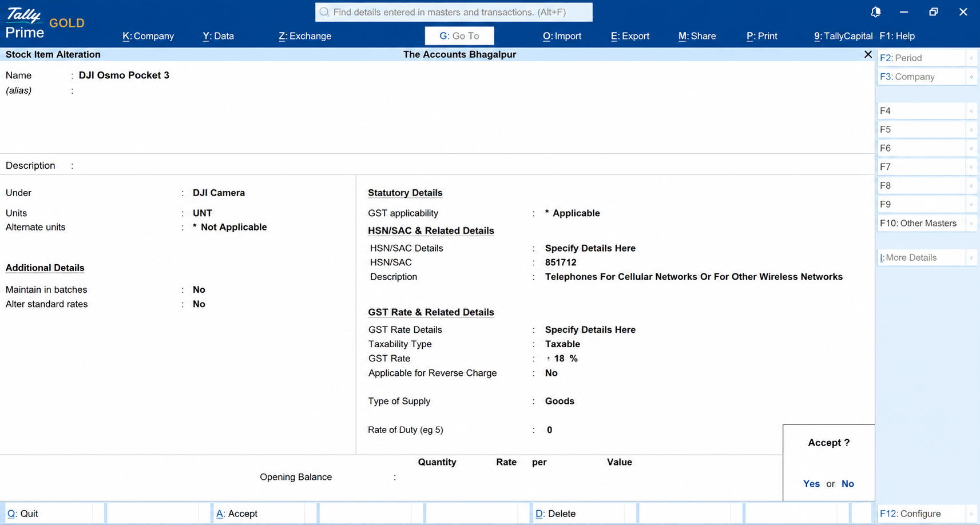Click the G: Go To button

[459, 36]
